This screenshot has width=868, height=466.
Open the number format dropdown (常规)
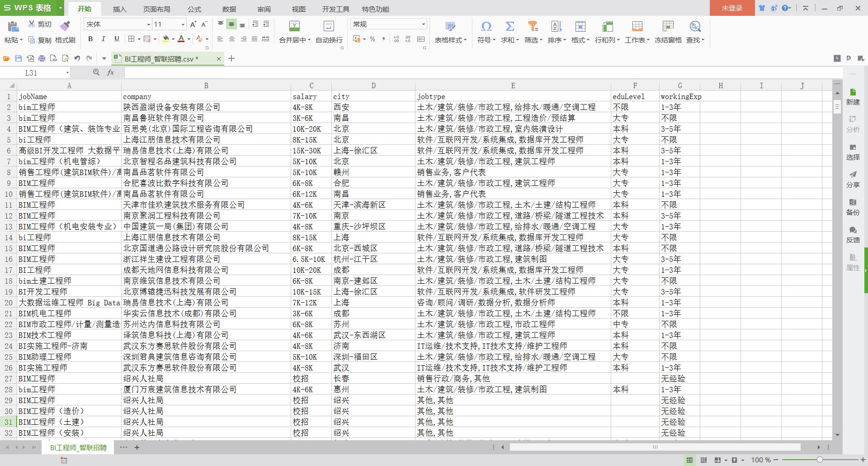423,24
